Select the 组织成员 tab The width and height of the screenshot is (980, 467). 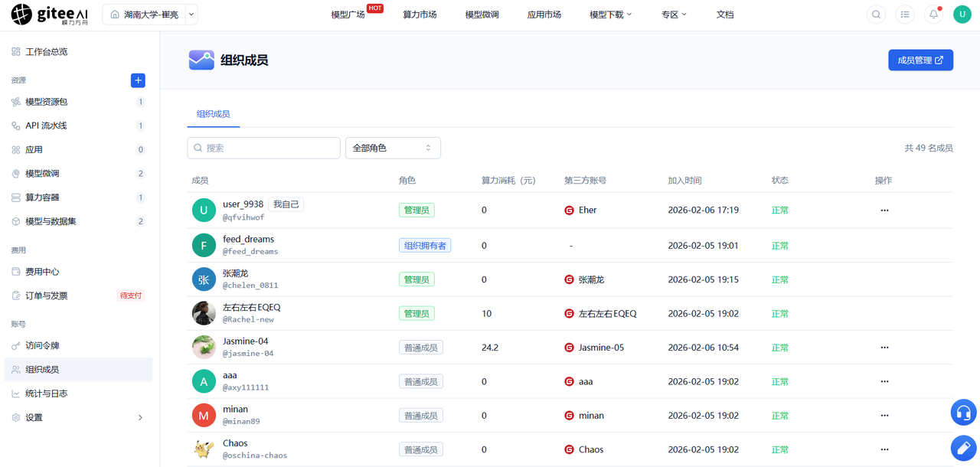(213, 114)
